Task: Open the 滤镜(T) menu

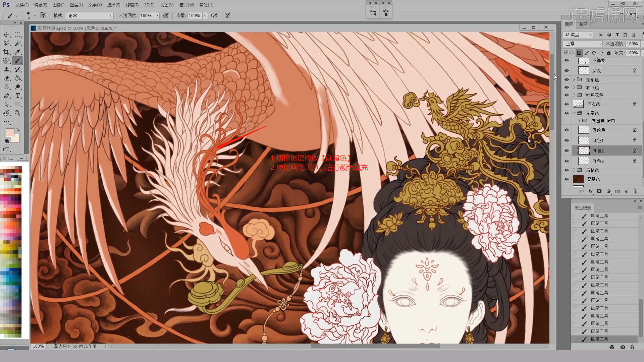Action: (x=132, y=5)
